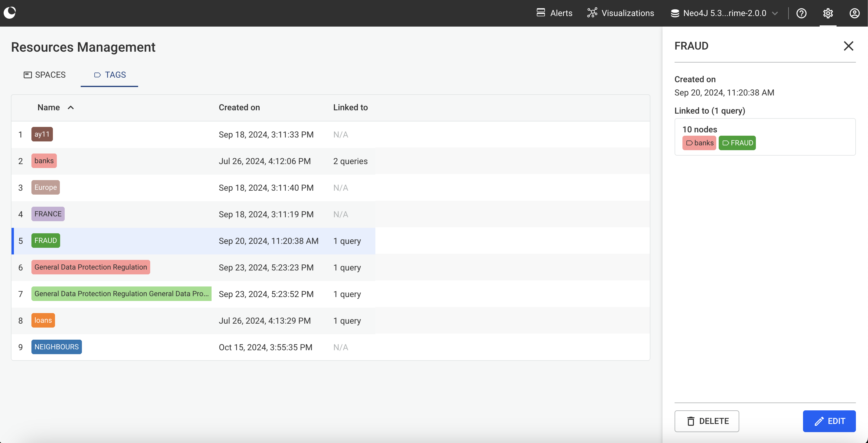Click the trash icon on DELETE
This screenshot has width=868, height=443.
click(691, 421)
